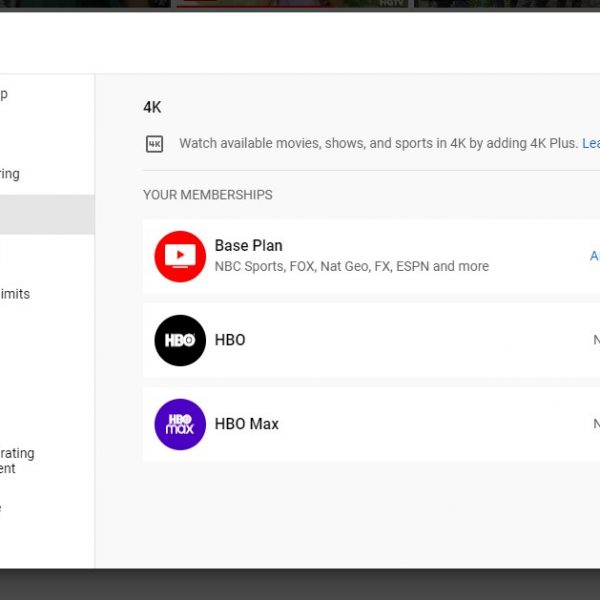Click the black HBO logo icon
This screenshot has width=600, height=600.
coord(180,340)
